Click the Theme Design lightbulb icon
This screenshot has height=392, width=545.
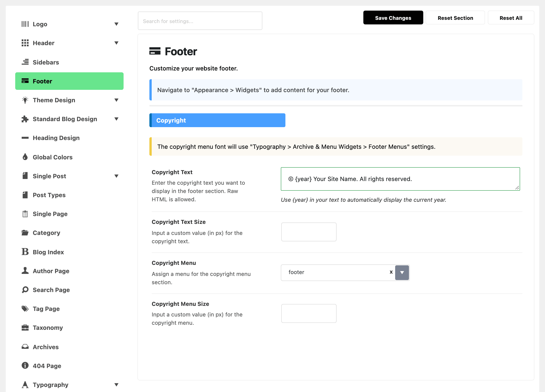point(25,100)
